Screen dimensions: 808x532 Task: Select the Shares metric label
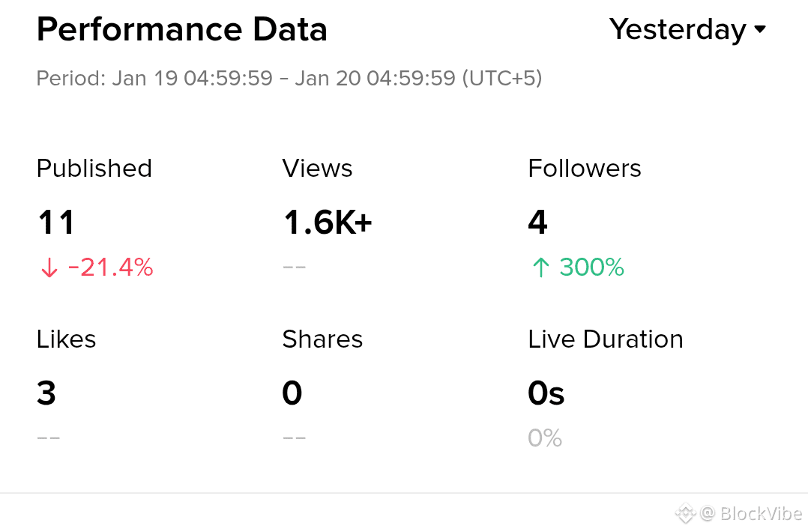(322, 339)
